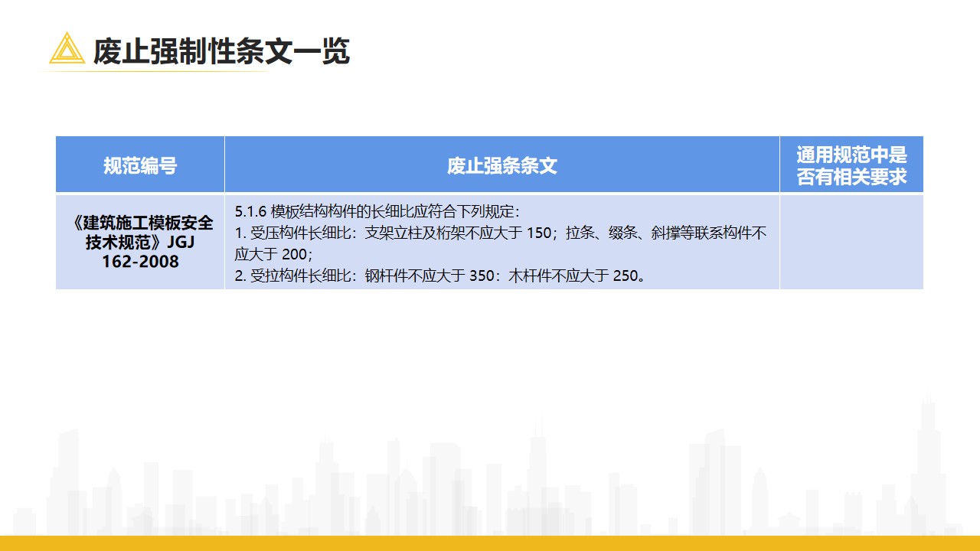Click the 通用规范中是否有相关要求 column header
The image size is (980, 551).
[851, 165]
